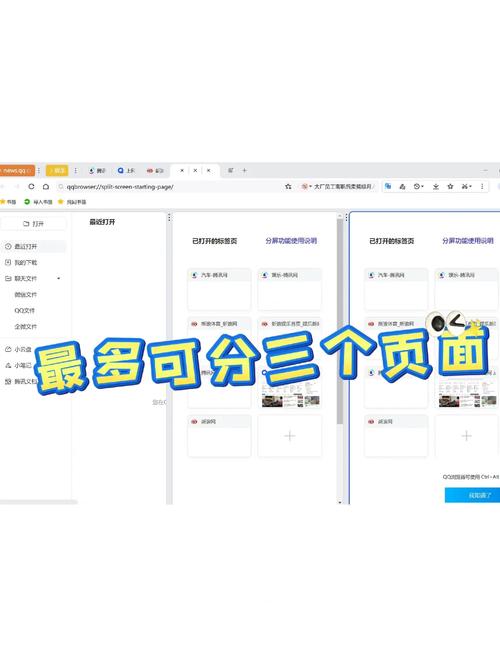Open 分屏功能使用说明 link in the middle pane
500x653 pixels.
(291, 241)
